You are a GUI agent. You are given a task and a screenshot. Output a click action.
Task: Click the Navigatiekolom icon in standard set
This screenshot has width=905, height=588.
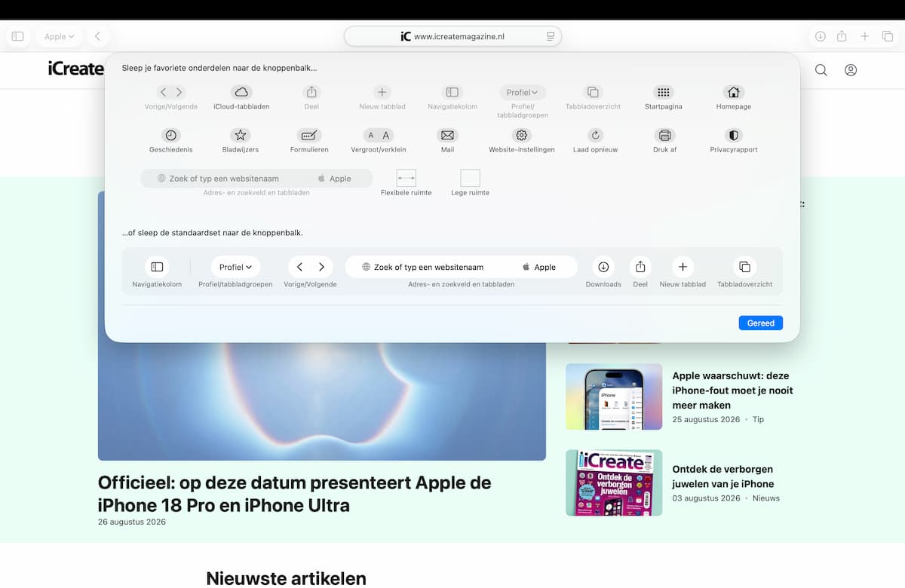coord(157,267)
